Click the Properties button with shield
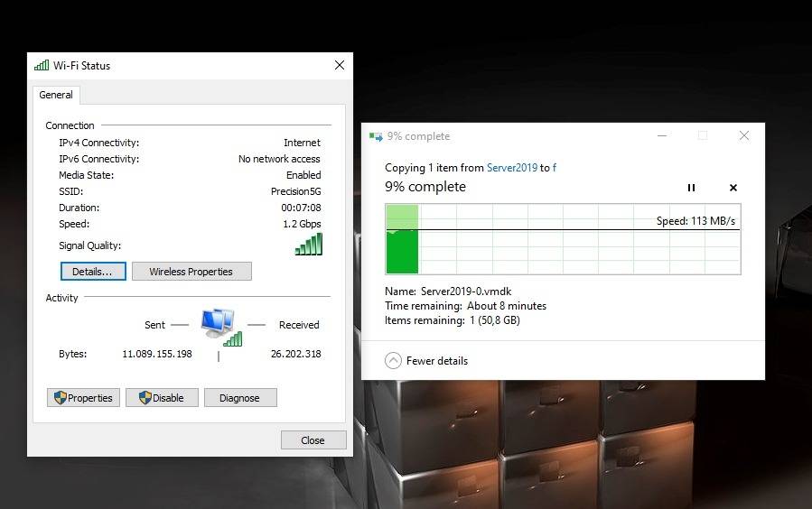 coord(83,398)
